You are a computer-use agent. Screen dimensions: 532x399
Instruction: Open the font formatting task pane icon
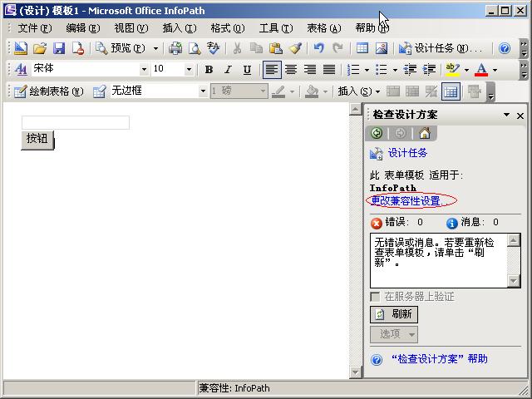point(21,70)
